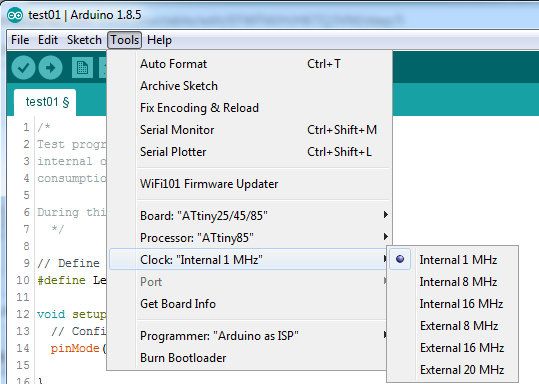Click the "During thi" comment text on line 6
The height and width of the screenshot is (384, 539).
72,212
